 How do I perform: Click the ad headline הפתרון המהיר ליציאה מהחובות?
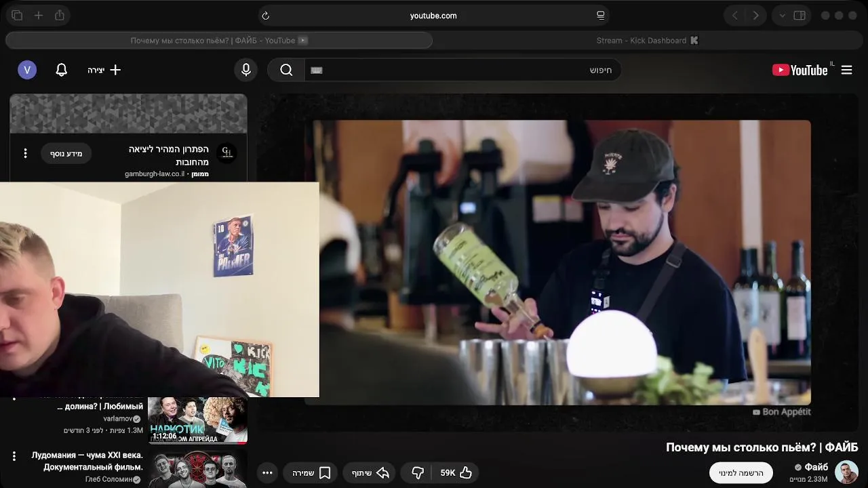pos(169,155)
